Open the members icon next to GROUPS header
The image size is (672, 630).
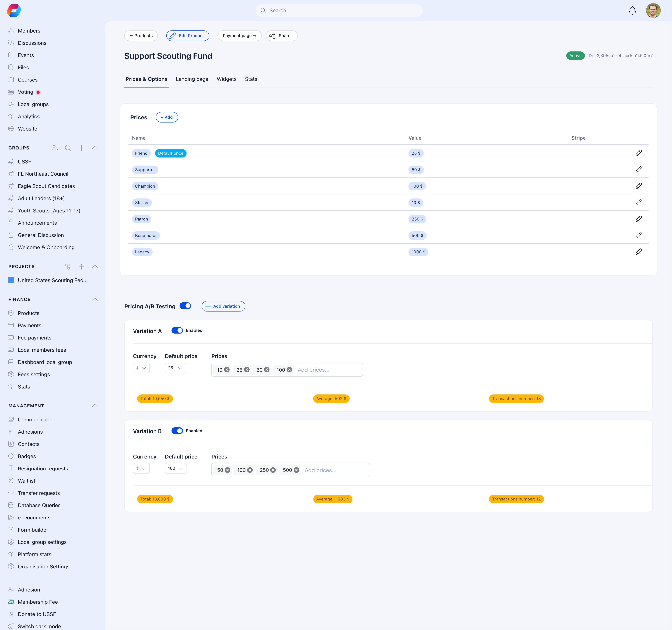[x=55, y=148]
